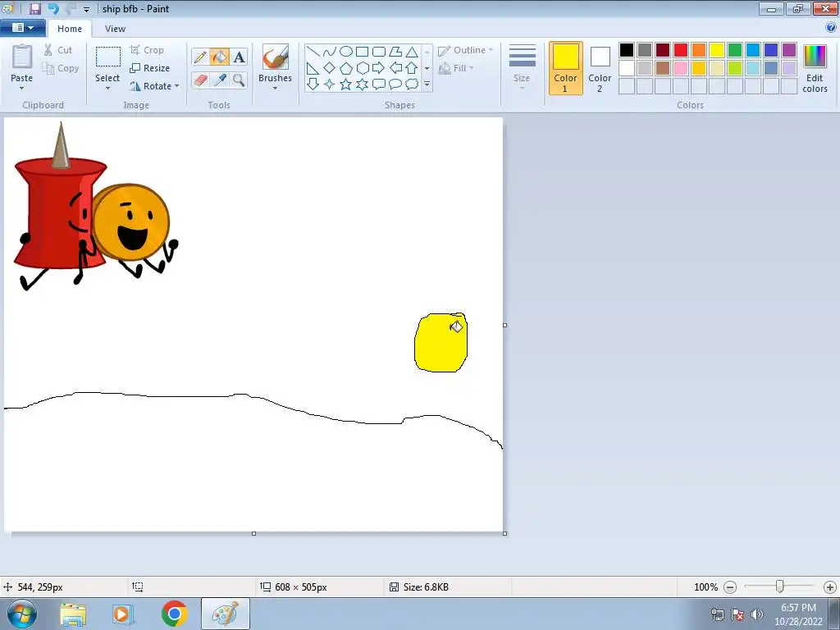The height and width of the screenshot is (630, 840).
Task: Select the Pencil tool
Action: click(x=200, y=57)
